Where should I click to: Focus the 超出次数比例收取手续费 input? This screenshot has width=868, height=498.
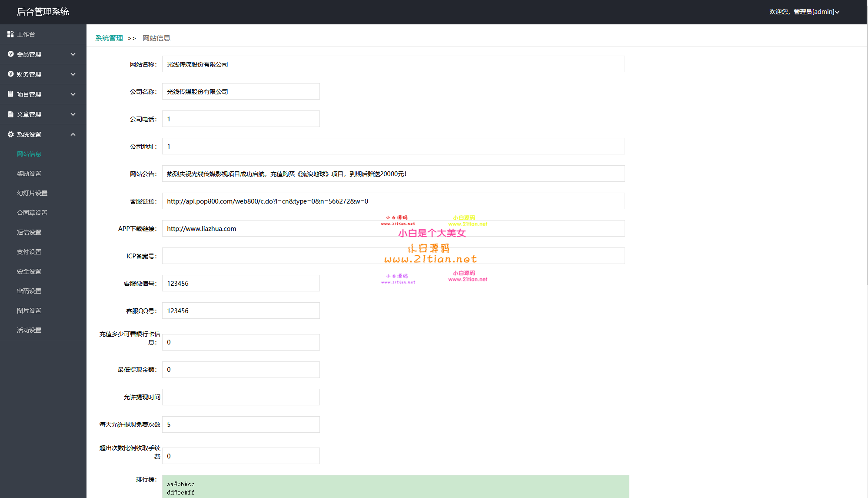coord(241,456)
